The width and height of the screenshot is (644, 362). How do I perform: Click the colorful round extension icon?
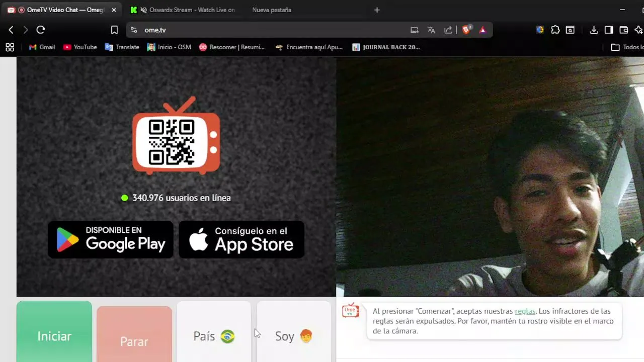coord(540,30)
